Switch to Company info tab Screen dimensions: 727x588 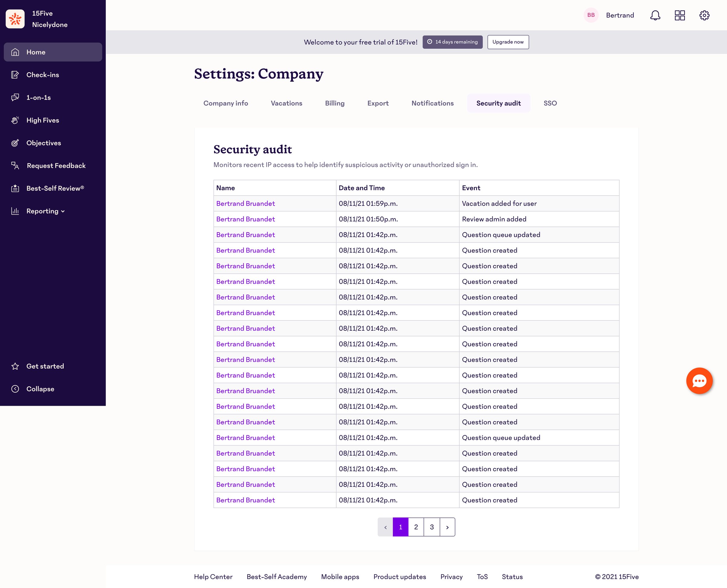(x=226, y=103)
